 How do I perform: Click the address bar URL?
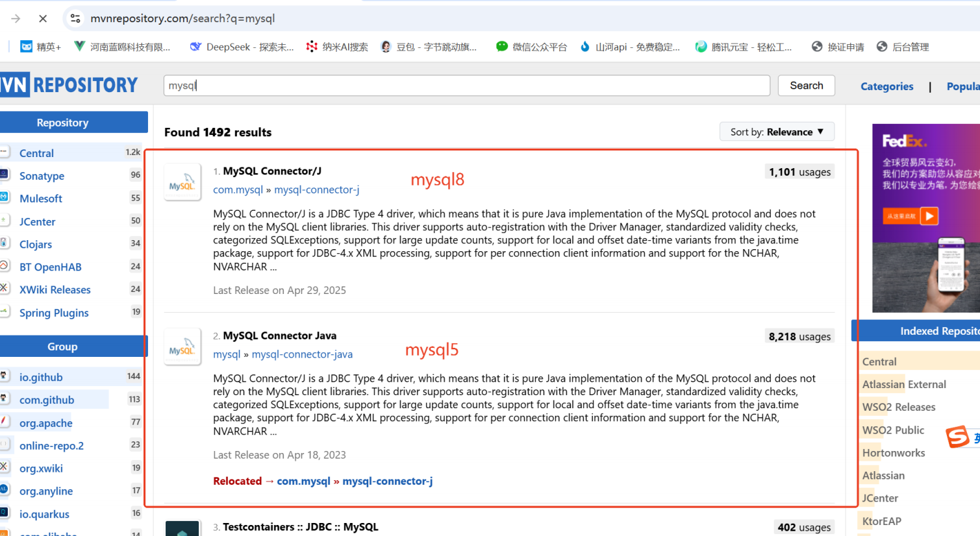tap(182, 18)
